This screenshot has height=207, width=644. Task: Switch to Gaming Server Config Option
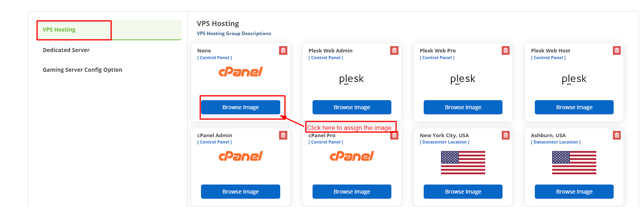click(x=82, y=70)
